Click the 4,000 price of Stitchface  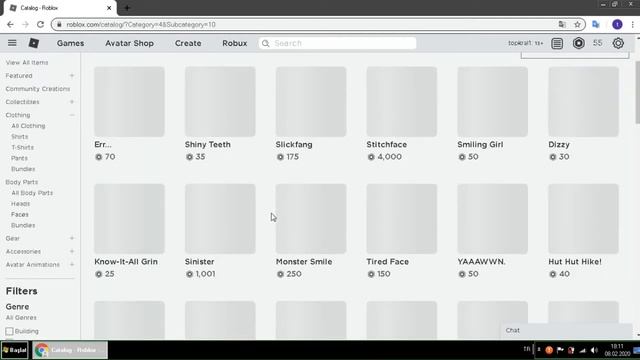(x=389, y=157)
